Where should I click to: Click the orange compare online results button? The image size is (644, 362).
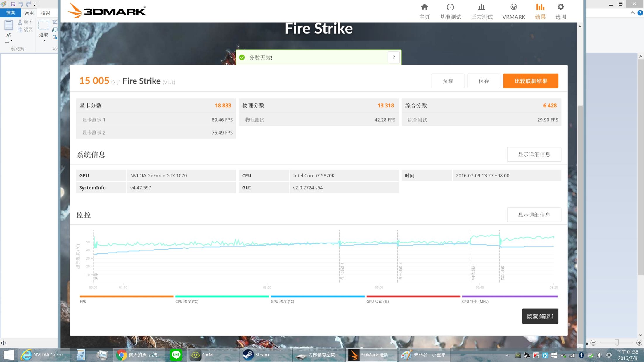(530, 81)
